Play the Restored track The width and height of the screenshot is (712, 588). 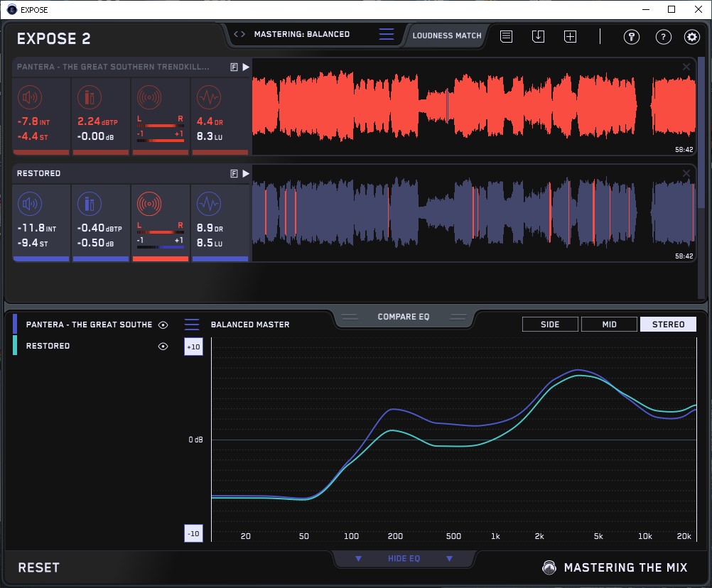(246, 173)
